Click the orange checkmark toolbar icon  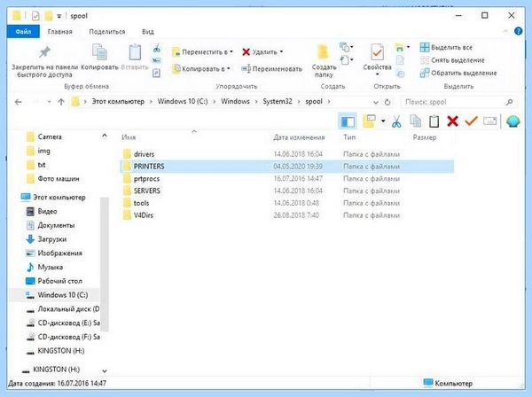(x=471, y=121)
